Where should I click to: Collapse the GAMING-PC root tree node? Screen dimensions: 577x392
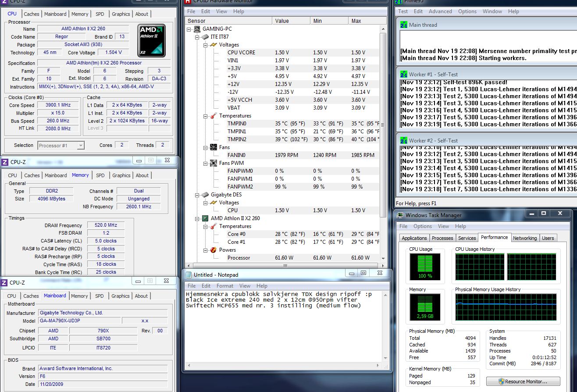pos(189,29)
